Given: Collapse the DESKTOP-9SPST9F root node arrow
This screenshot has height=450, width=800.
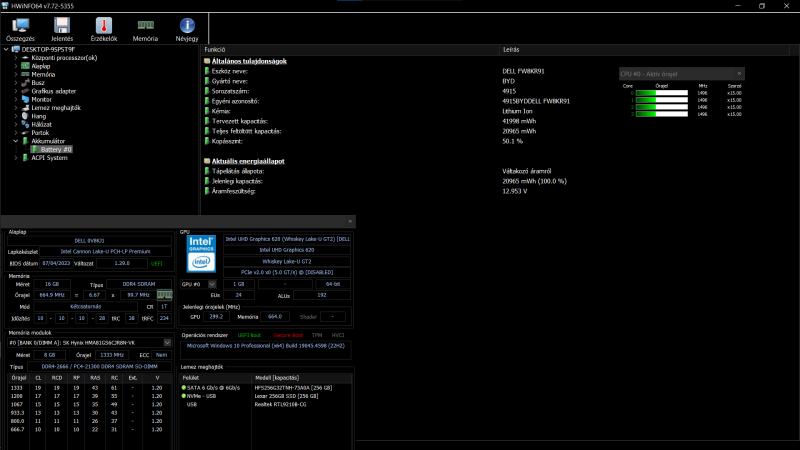Looking at the screenshot, I should (x=6, y=49).
